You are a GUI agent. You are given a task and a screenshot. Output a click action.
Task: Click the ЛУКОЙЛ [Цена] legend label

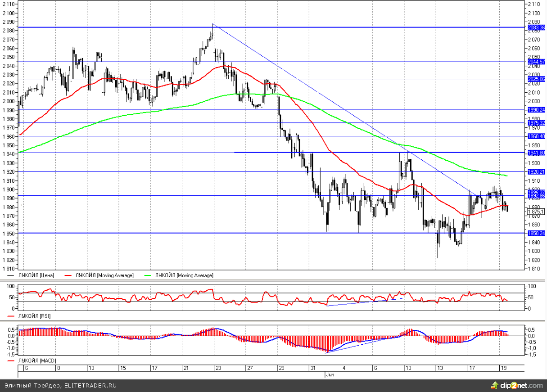pos(35,275)
